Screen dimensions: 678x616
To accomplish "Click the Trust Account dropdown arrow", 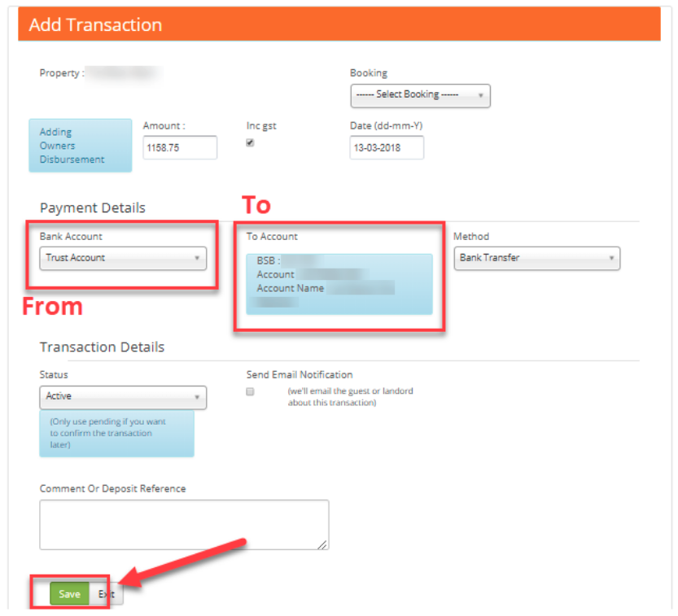I will [x=198, y=258].
